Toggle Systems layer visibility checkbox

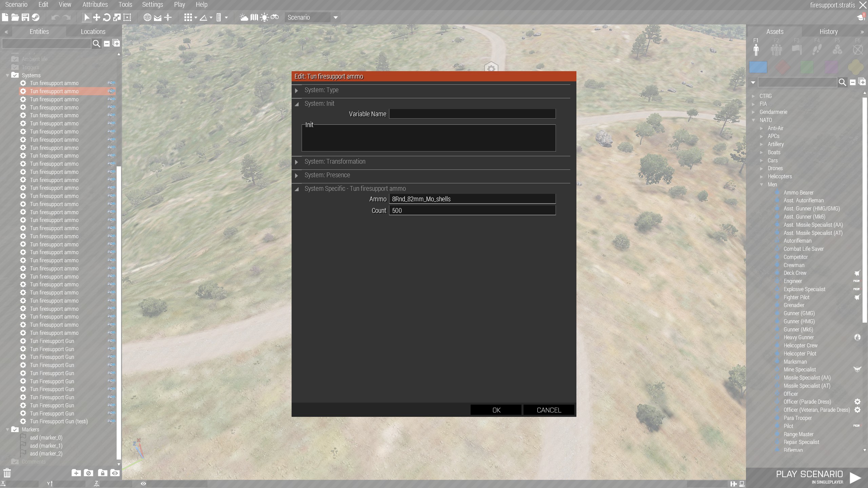[15, 75]
